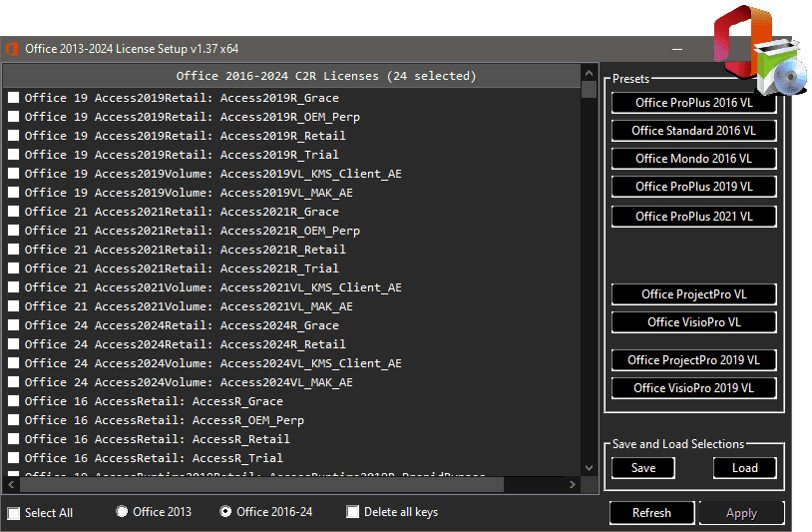Check Access2024R_Retail checkbox

pyautogui.click(x=13, y=344)
